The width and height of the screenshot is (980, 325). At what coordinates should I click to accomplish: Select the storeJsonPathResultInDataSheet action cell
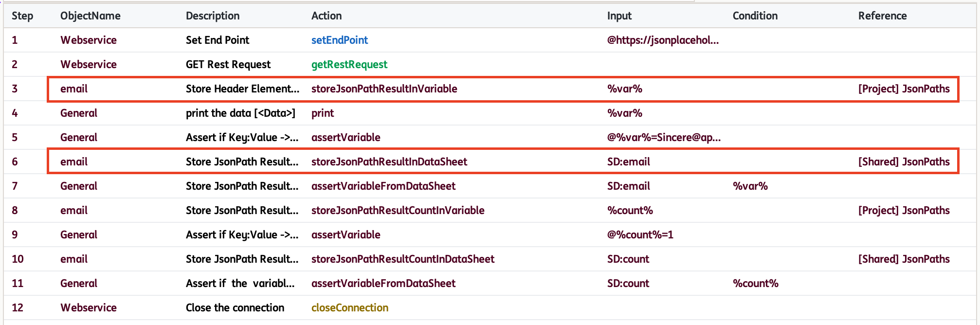(389, 162)
